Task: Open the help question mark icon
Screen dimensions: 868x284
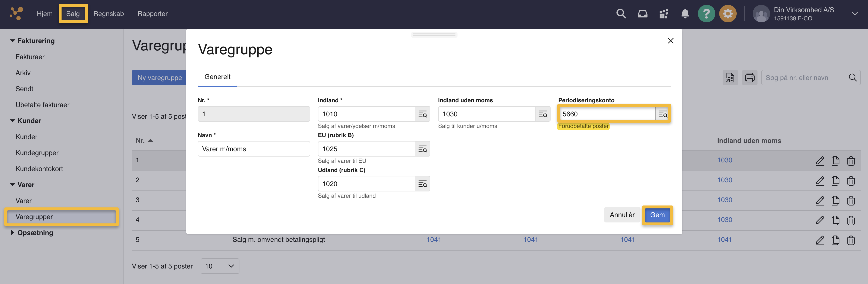Action: pos(706,14)
